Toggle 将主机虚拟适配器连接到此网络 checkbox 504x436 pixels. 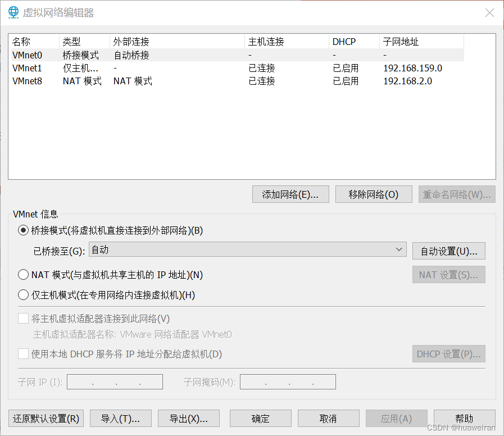pyautogui.click(x=23, y=319)
